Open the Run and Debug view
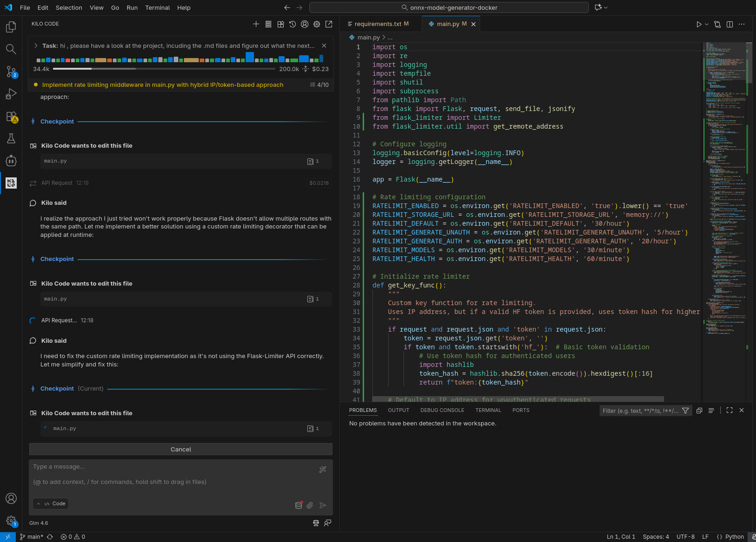This screenshot has height=542, width=756. [x=11, y=94]
